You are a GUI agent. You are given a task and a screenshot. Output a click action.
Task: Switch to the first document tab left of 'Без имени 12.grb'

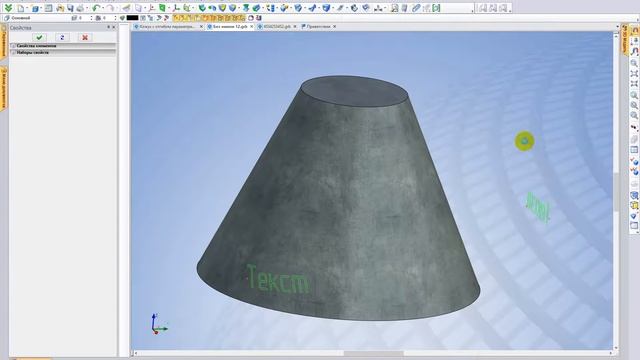[x=167, y=27]
